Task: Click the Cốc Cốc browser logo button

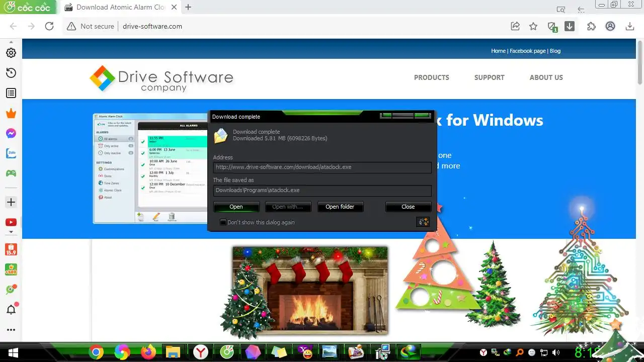Action: 28,7
